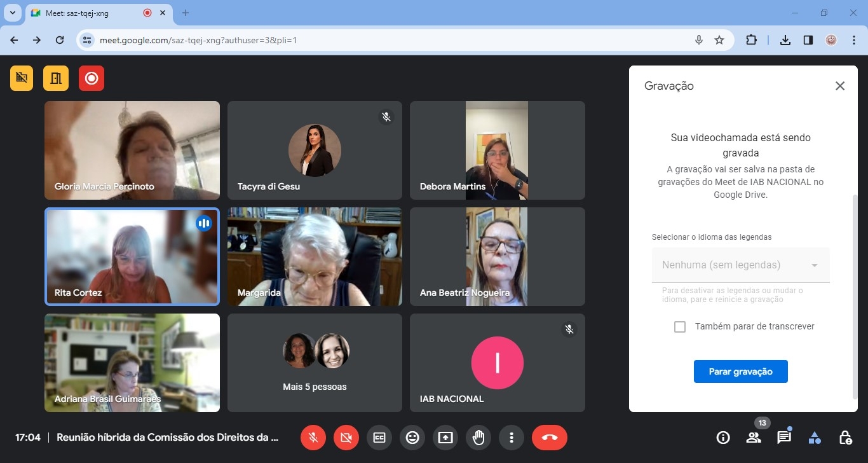Toggle closed captions button
Screen dimensions: 868x463
(379, 438)
